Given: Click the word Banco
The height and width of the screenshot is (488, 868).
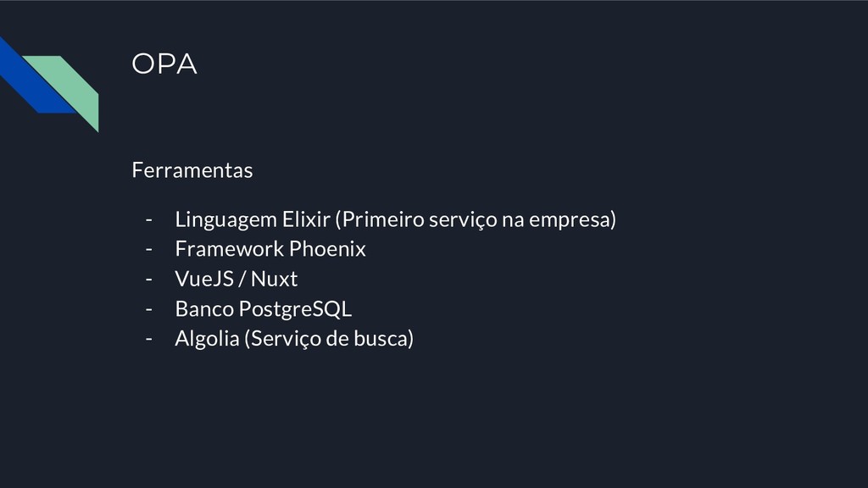Looking at the screenshot, I should tap(204, 308).
